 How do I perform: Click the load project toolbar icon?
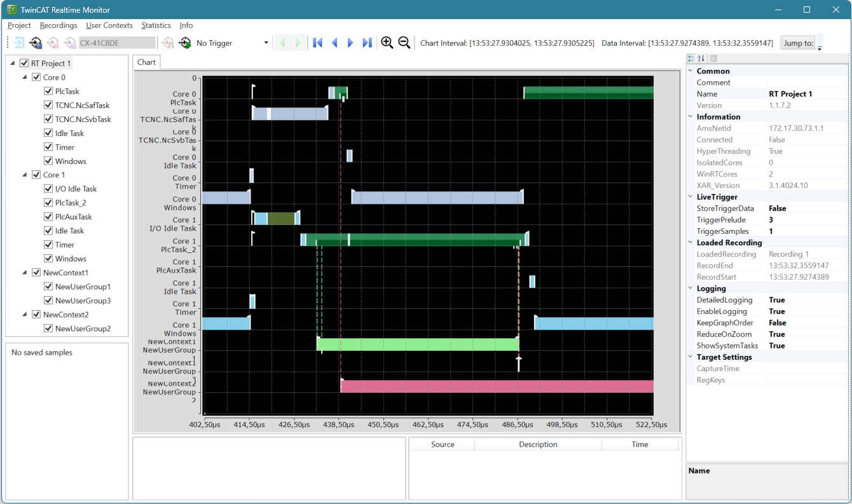point(20,43)
